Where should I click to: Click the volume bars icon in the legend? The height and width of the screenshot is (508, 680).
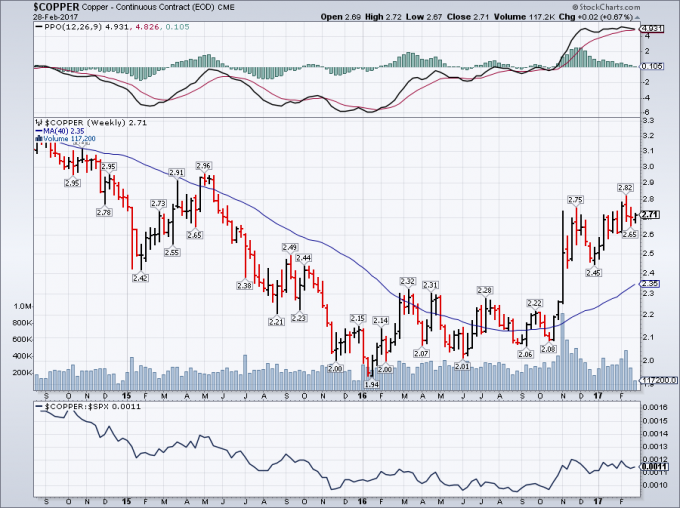[38, 139]
